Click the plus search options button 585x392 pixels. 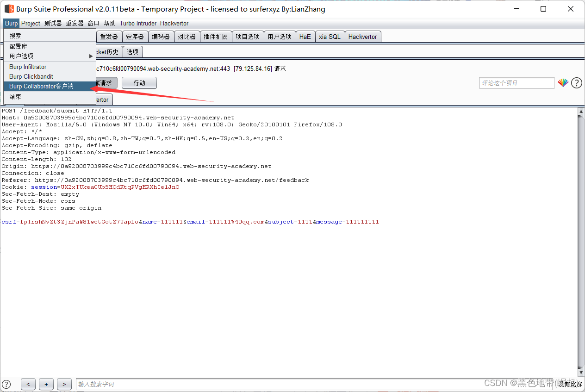click(x=46, y=384)
